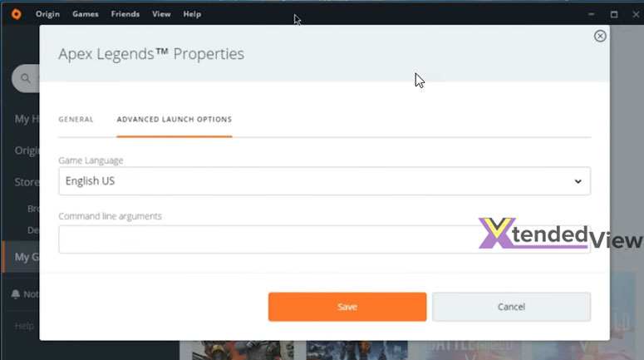Open the View menu

[161, 14]
